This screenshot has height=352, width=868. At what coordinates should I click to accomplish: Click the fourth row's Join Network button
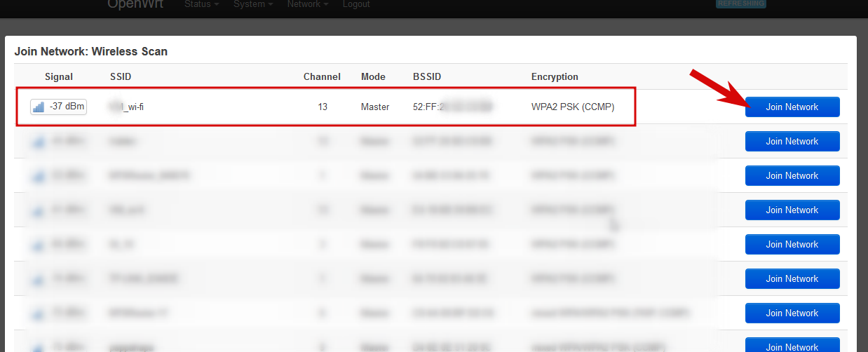(x=792, y=210)
